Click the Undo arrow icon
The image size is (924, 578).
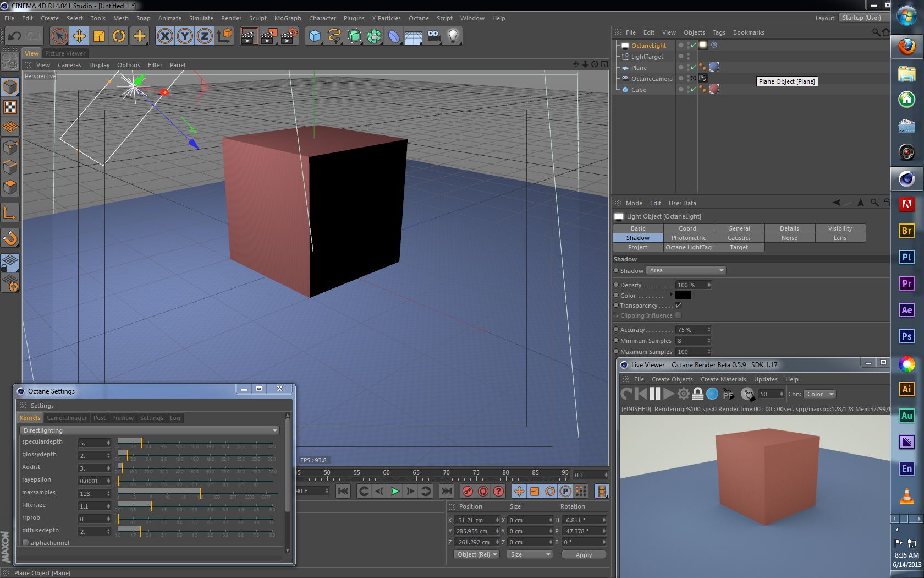14,36
